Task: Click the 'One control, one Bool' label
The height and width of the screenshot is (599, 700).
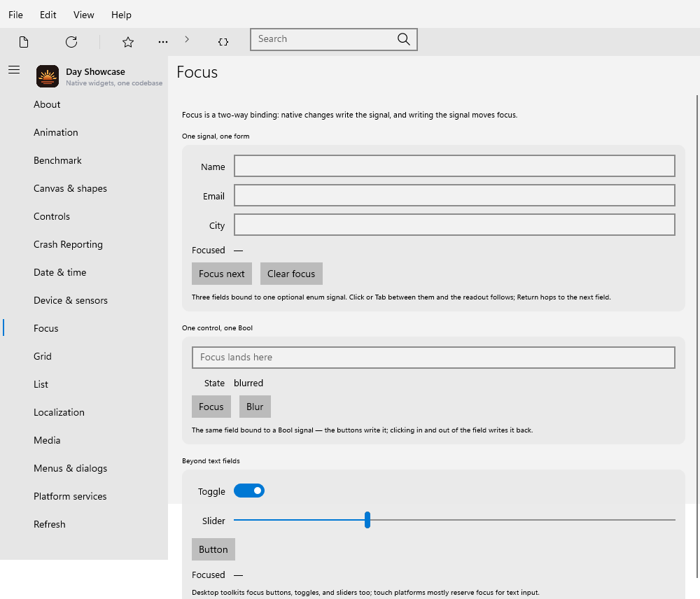Action: click(218, 328)
